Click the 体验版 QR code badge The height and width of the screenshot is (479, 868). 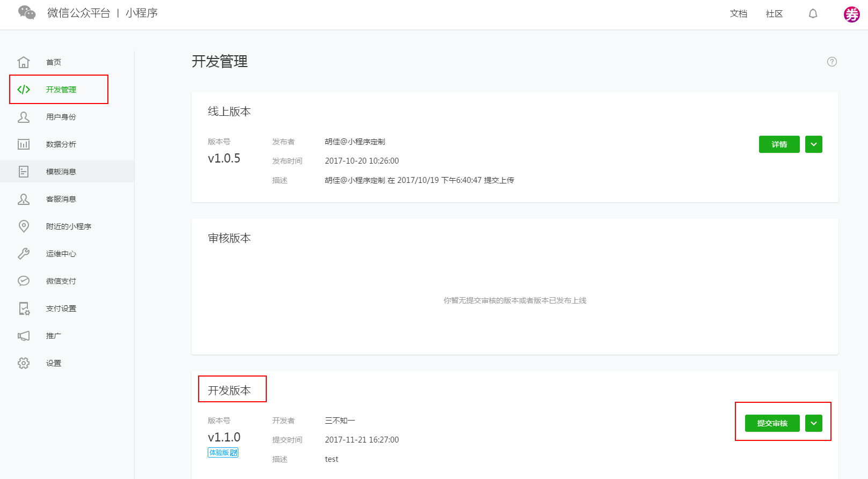point(223,453)
